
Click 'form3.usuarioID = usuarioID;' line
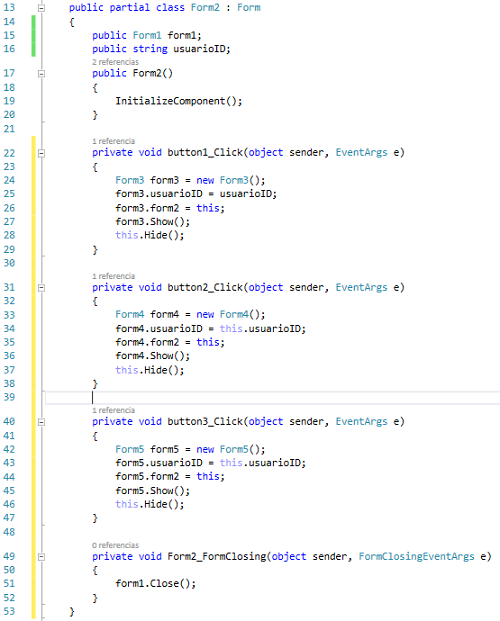(196, 194)
